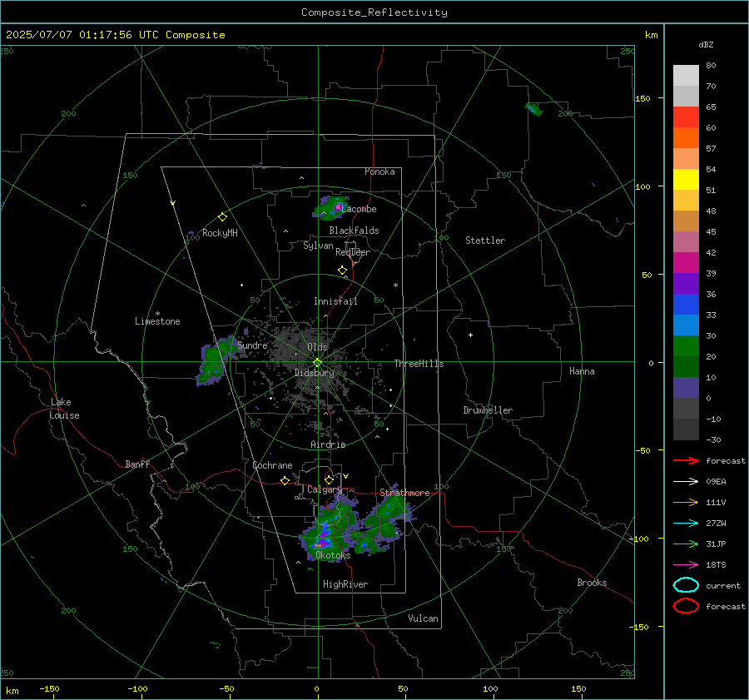Viewport: 749px width, 700px height.
Task: Click the asterisk marker northeast of Innisfail
Action: pos(395,285)
